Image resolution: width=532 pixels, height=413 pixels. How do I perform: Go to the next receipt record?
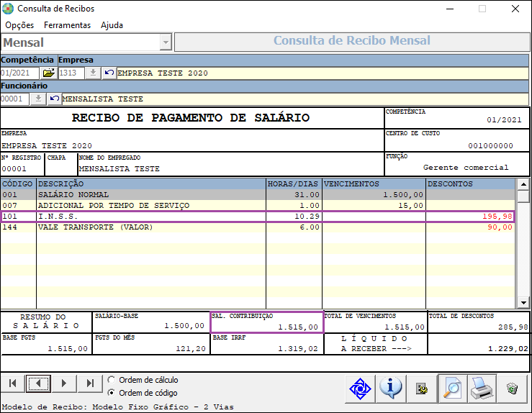64,383
